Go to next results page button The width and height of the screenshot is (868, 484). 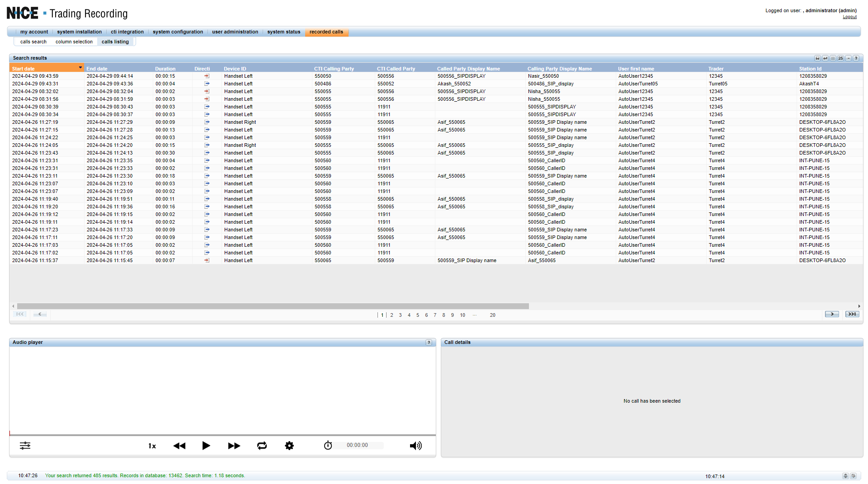pyautogui.click(x=832, y=314)
